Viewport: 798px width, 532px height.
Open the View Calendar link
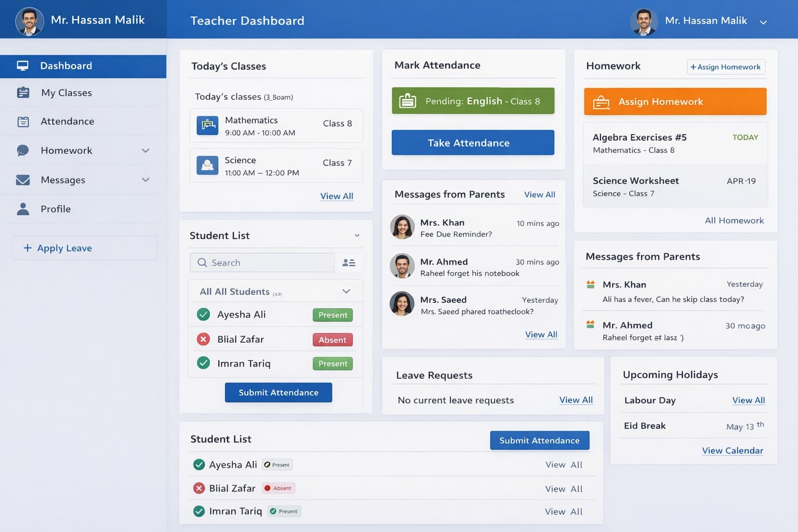pos(733,450)
